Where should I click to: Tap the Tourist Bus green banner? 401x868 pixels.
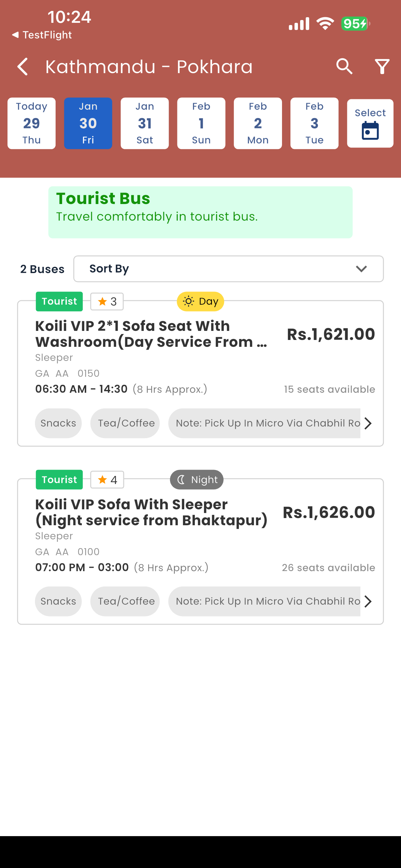click(200, 212)
